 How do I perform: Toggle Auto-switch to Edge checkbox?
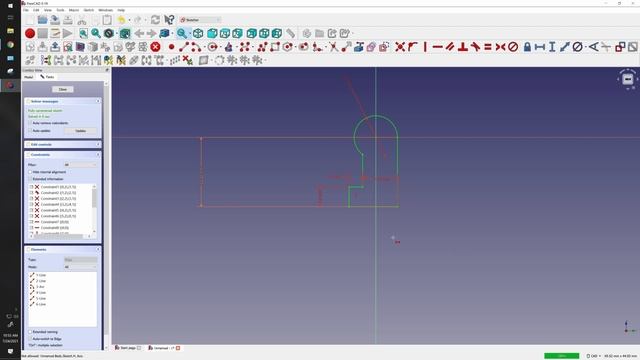(x=30, y=339)
